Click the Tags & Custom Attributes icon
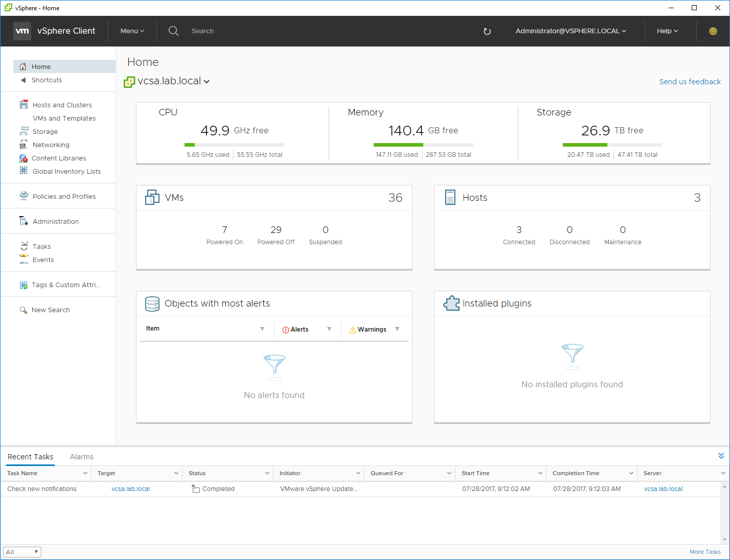This screenshot has height=560, width=730. click(24, 285)
